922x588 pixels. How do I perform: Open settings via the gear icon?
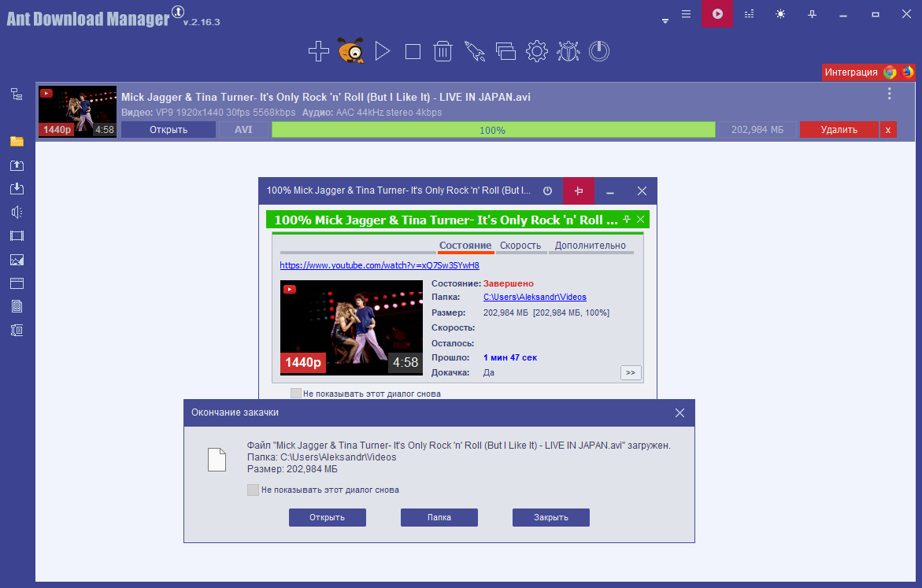[536, 52]
